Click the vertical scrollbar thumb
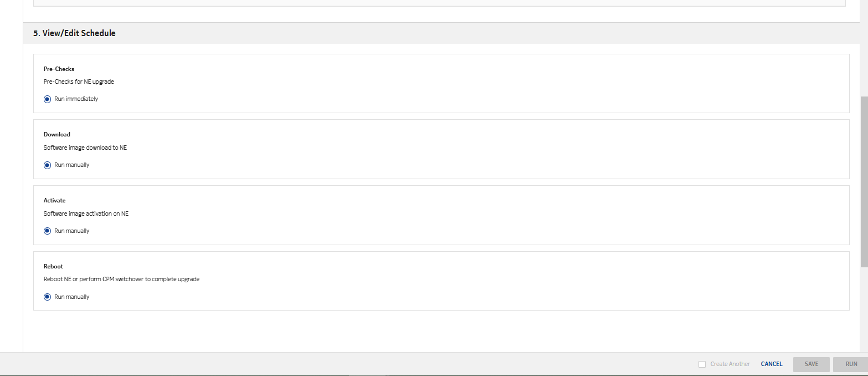This screenshot has width=868, height=376. coord(864,180)
